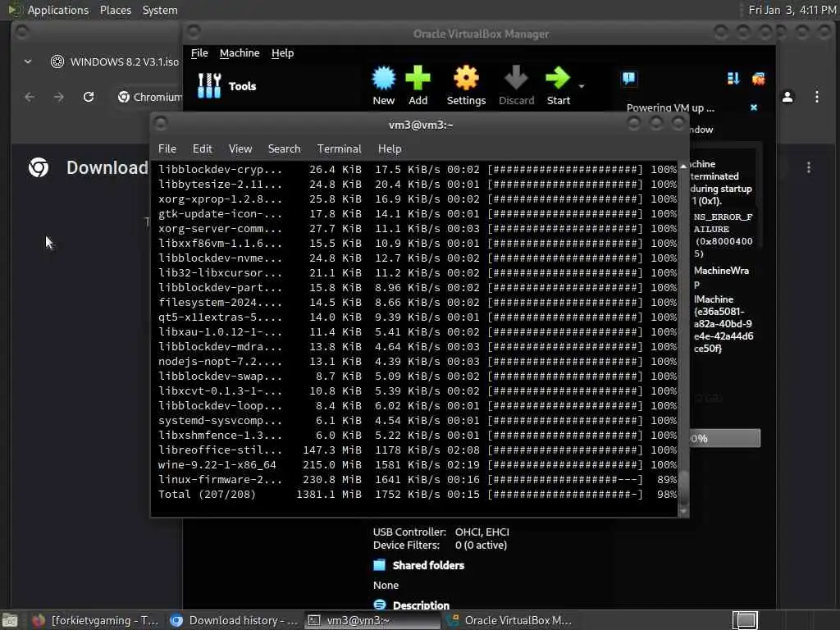Switch to vm3@vm3 terminal taskbar button
The height and width of the screenshot is (630, 840).
372,620
